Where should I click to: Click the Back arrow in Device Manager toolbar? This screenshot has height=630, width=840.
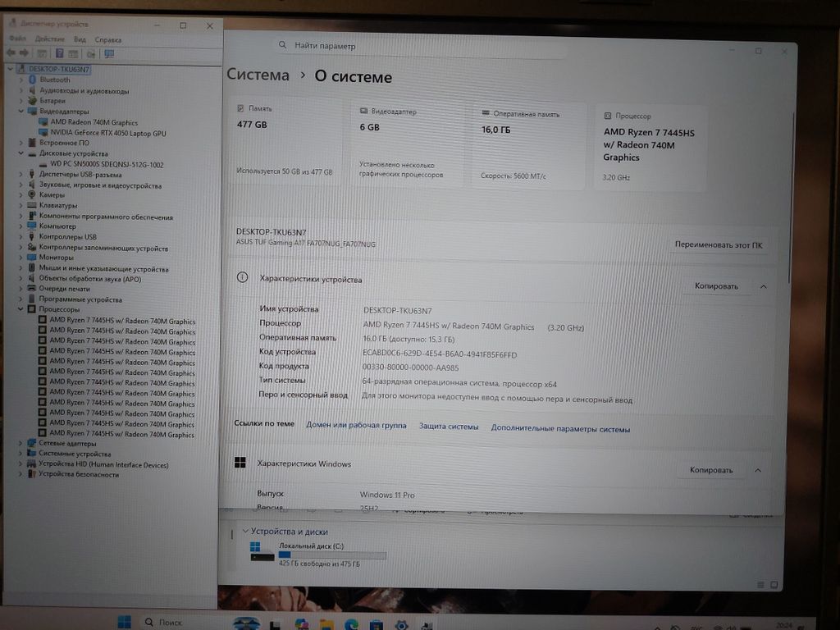click(10, 53)
